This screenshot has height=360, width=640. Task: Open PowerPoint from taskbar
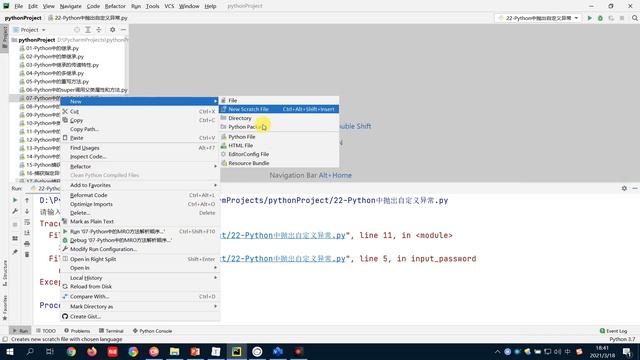click(x=195, y=351)
